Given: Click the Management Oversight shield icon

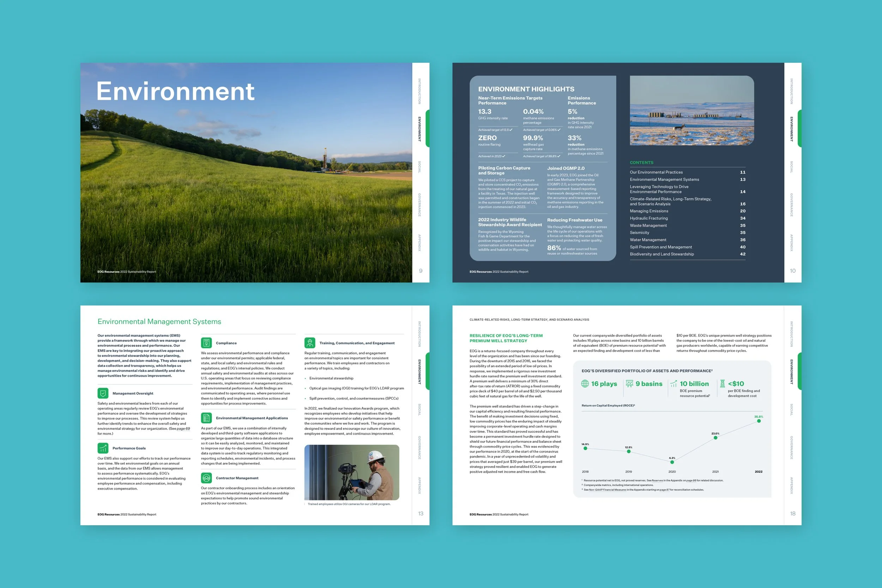Looking at the screenshot, I should pyautogui.click(x=103, y=393).
